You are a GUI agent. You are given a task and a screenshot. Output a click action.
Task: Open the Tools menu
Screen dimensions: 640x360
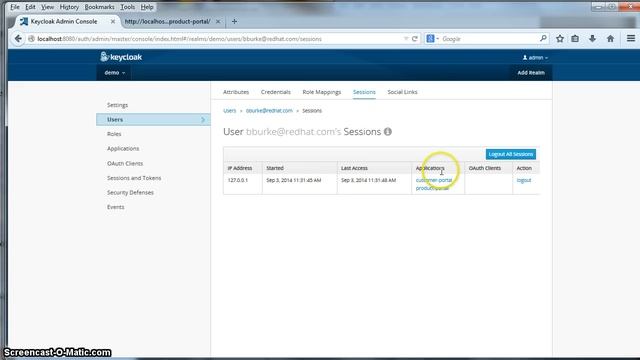[x=127, y=7]
